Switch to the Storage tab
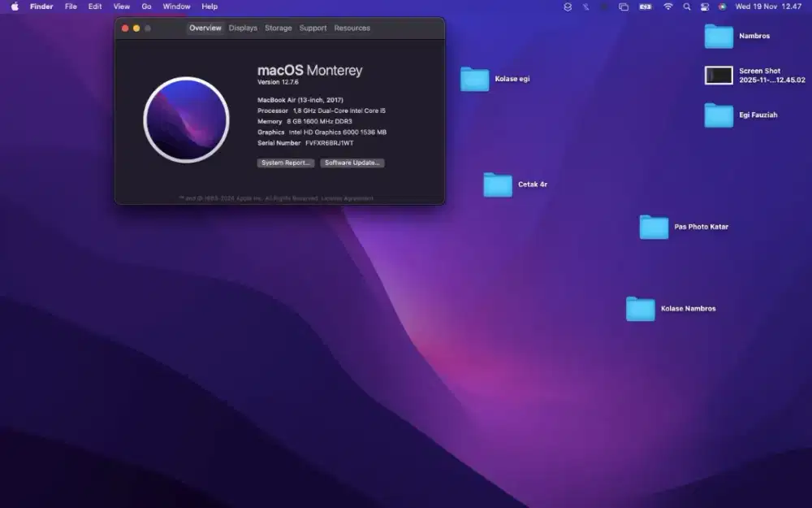The height and width of the screenshot is (508, 812). point(278,28)
